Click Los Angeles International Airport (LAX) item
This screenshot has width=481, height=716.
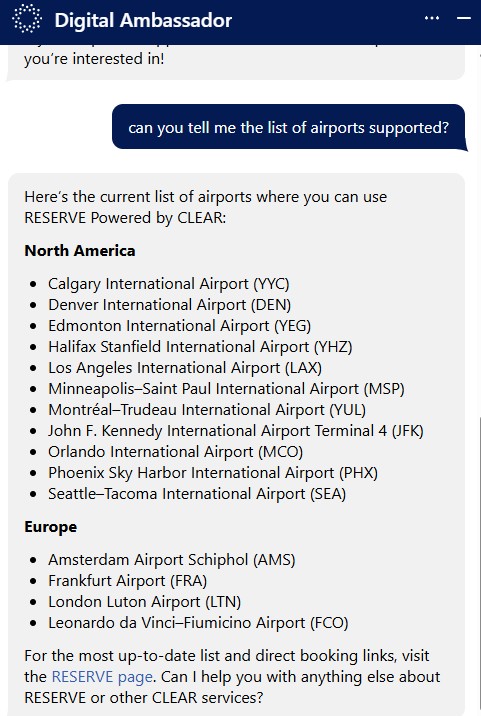point(185,368)
